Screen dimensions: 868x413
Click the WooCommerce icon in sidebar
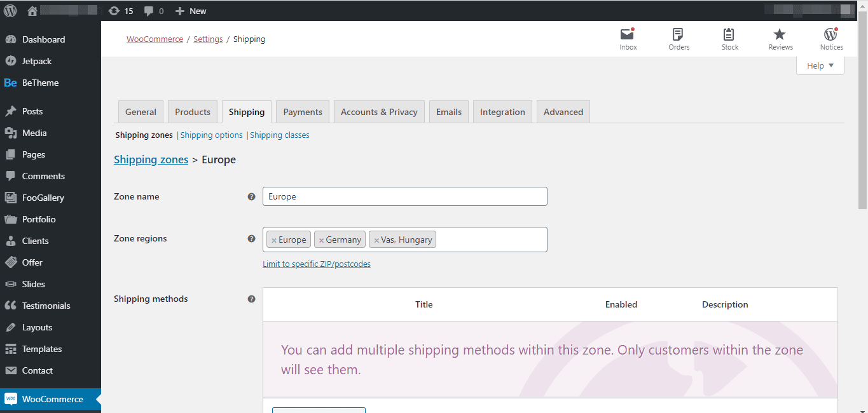[x=11, y=399]
